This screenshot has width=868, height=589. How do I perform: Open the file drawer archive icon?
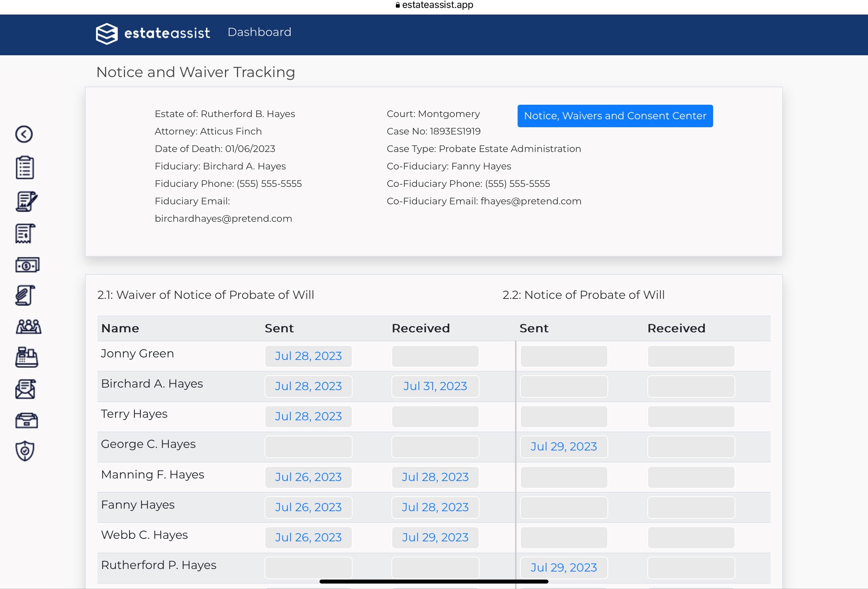[x=27, y=421]
